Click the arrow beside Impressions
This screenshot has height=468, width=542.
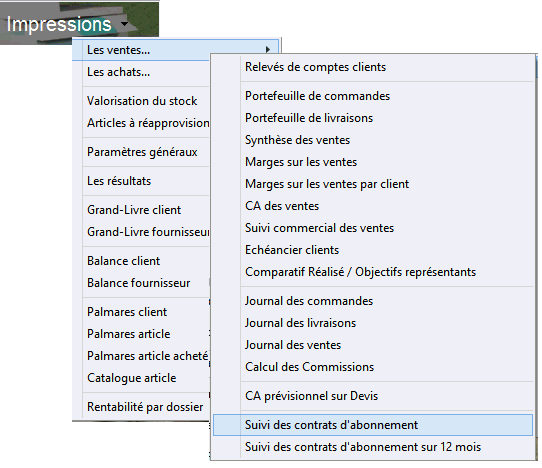124,24
